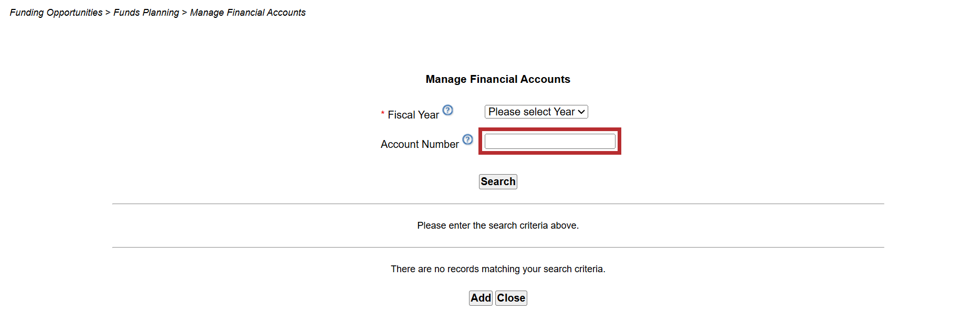Viewport: 980px width, 311px height.
Task: Click the separator after Funding Opportunities
Action: click(108, 13)
